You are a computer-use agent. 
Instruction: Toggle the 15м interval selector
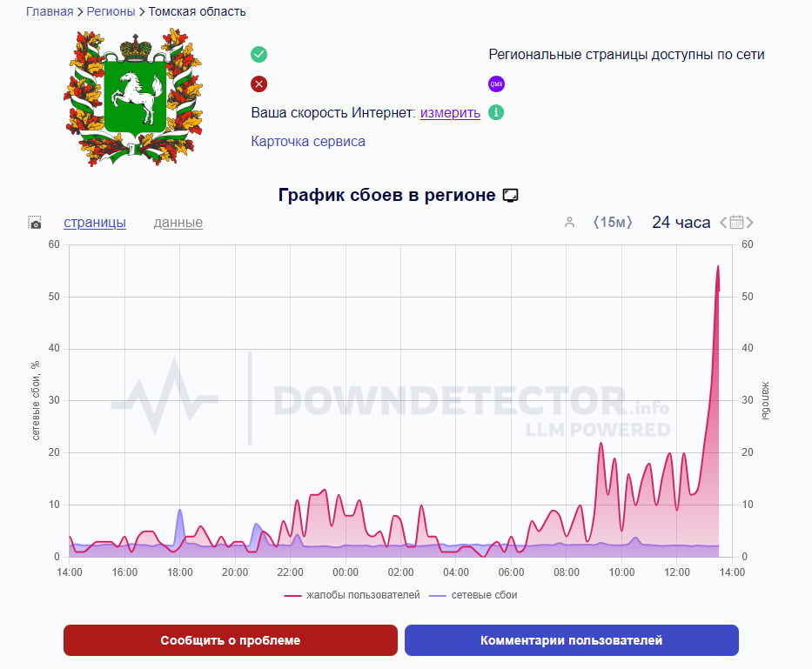point(612,223)
